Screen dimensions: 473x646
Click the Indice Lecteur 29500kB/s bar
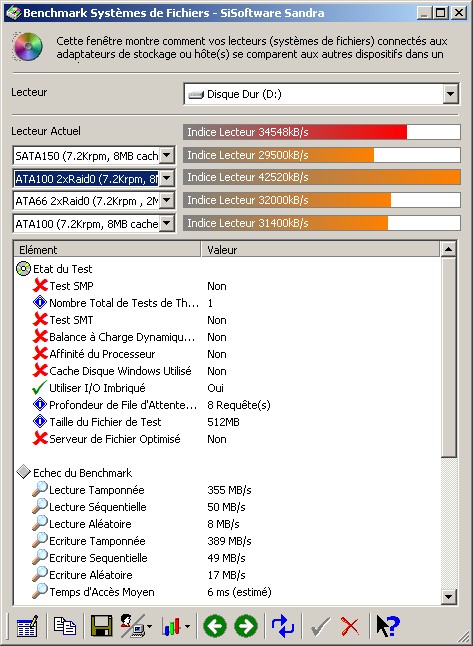click(x=321, y=155)
